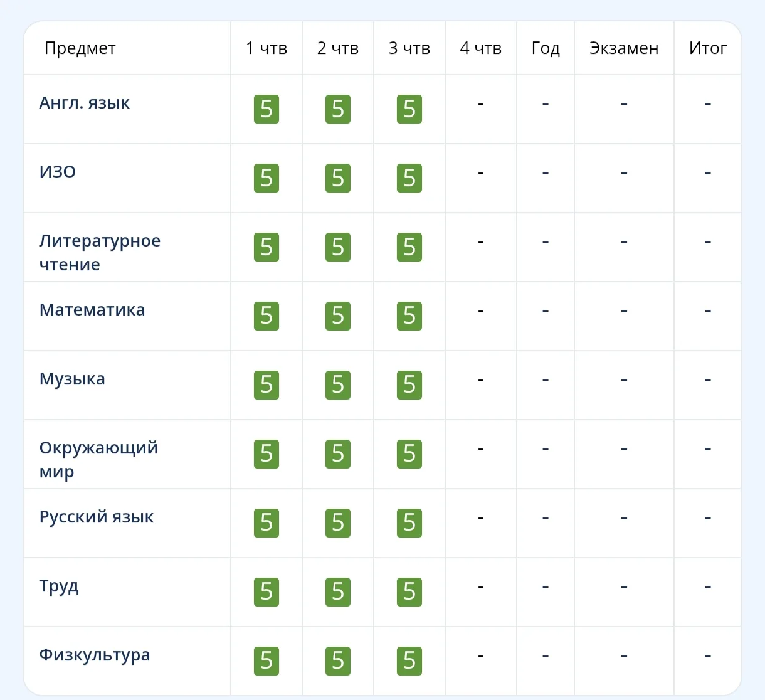Click the Физкультура subject name
The image size is (765, 700).
click(x=95, y=655)
